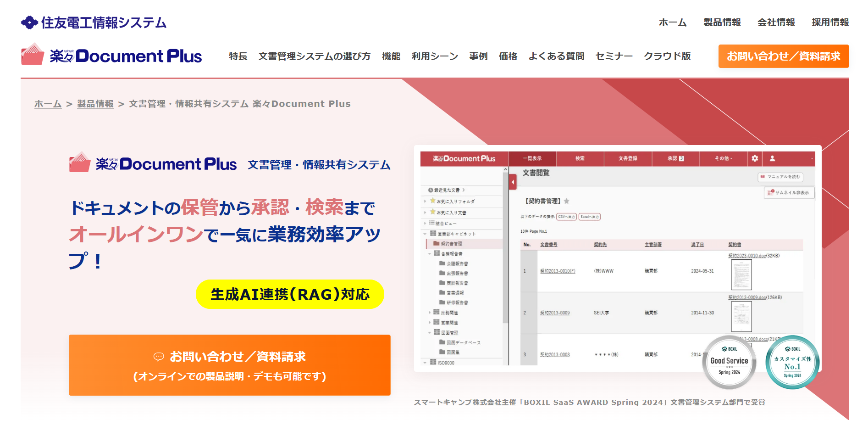The width and height of the screenshot is (868, 431).
Task: Open the 契約2013-0009 document link
Action: pyautogui.click(x=556, y=313)
